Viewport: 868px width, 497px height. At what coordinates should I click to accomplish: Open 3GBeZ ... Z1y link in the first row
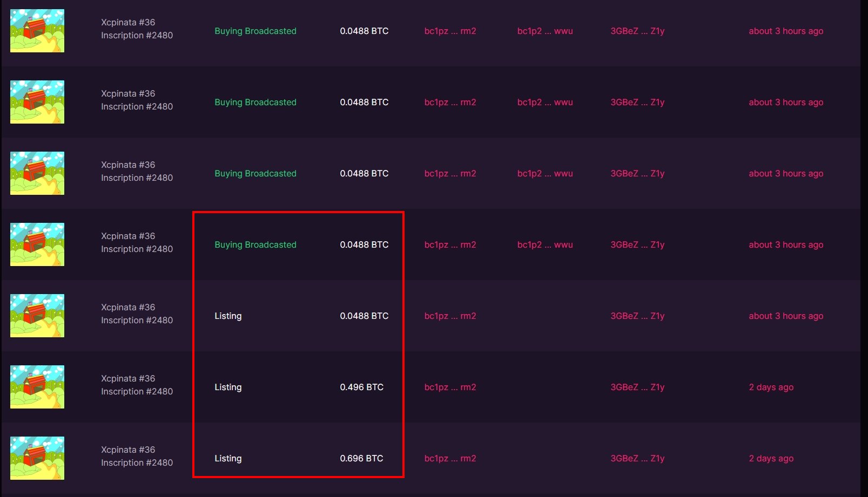637,31
